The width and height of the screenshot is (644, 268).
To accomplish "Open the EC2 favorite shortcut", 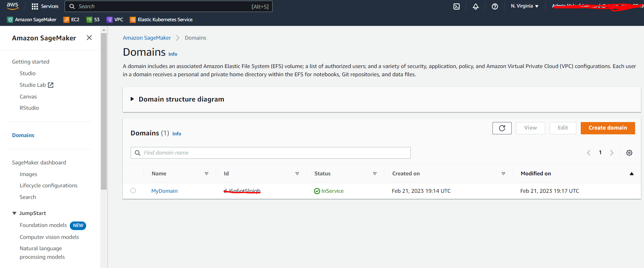I will 71,20.
